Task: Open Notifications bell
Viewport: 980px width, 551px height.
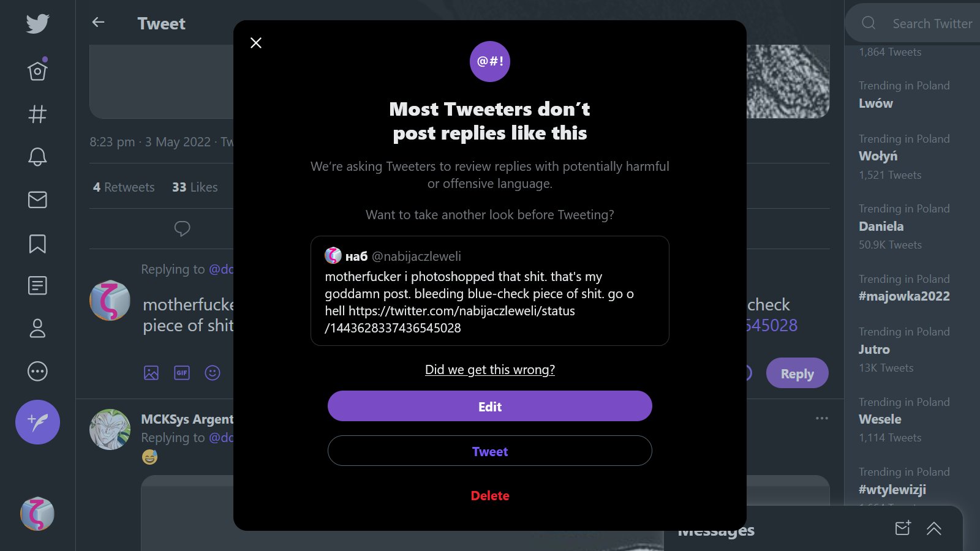Action: [37, 157]
